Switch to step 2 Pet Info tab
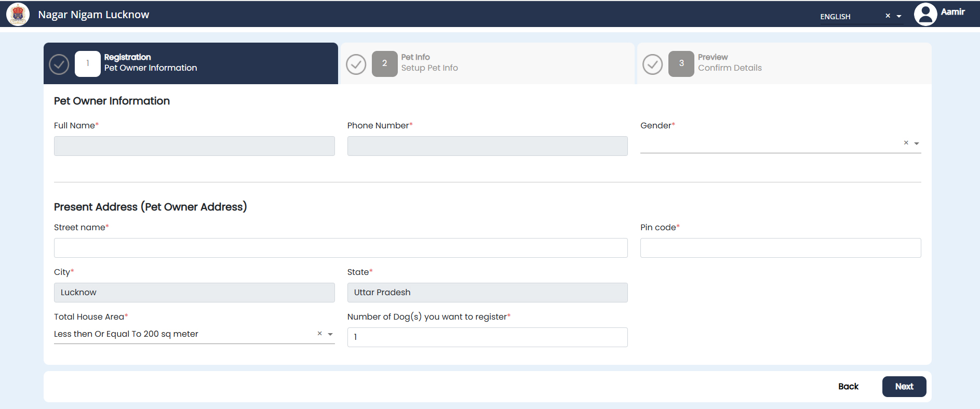The height and width of the screenshot is (409, 980). tap(429, 63)
